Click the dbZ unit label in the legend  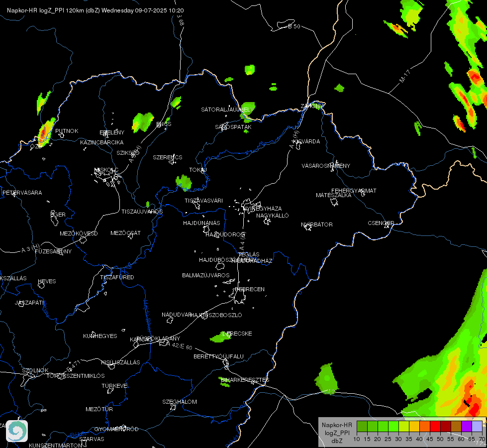coord(337,441)
